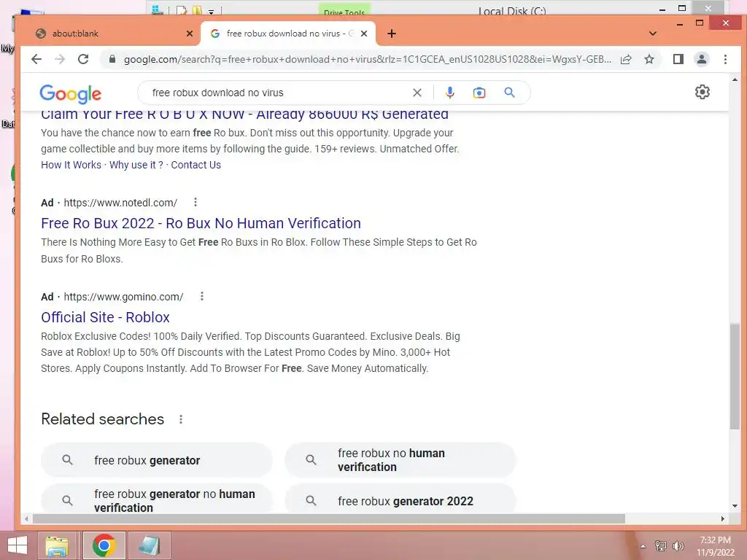
Task: Go back using the browser back arrow
Action: [x=36, y=59]
